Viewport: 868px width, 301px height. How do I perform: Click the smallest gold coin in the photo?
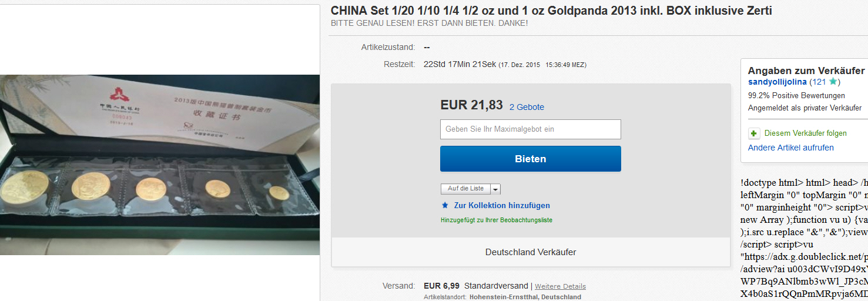[x=279, y=193]
